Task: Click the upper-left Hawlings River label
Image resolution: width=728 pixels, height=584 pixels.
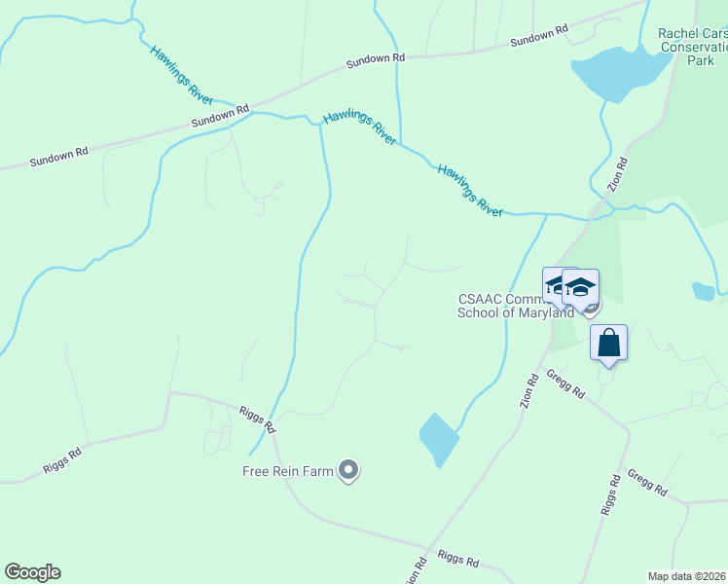Action: [182, 75]
